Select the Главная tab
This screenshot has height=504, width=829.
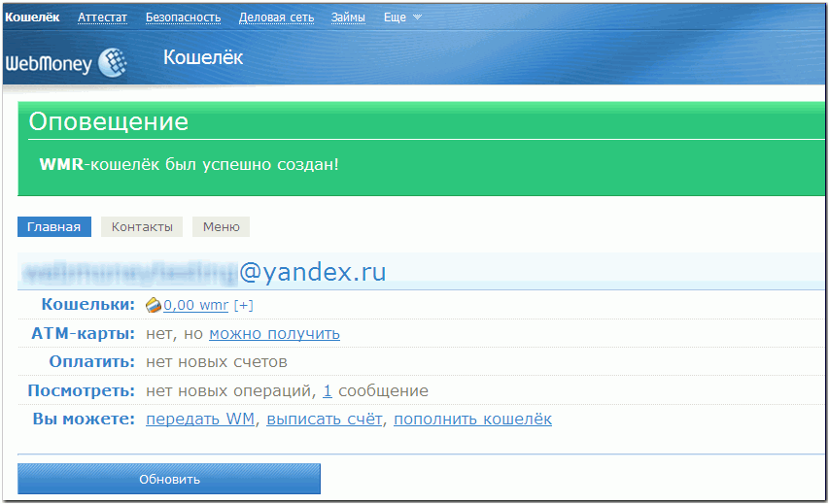53,226
